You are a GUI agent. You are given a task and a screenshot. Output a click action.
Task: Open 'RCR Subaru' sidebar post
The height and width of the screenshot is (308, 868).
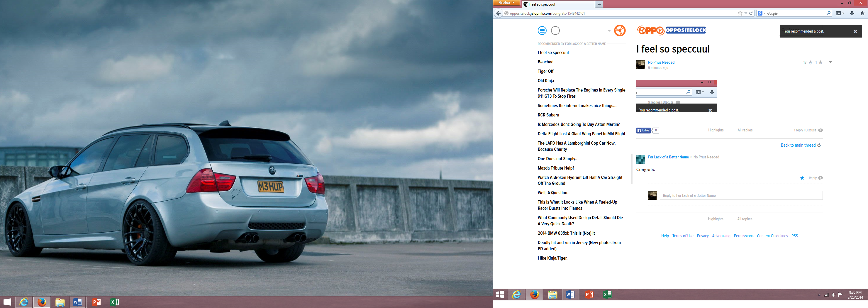[548, 115]
